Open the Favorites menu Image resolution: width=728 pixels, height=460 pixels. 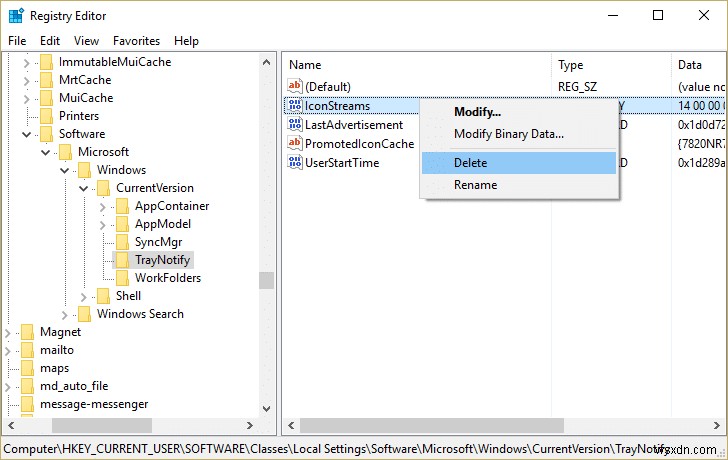[x=136, y=41]
